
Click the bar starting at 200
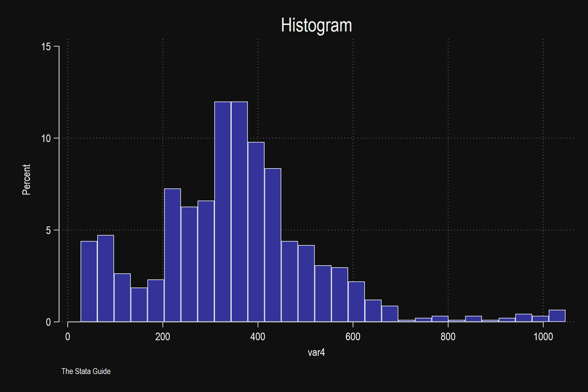[x=172, y=255]
